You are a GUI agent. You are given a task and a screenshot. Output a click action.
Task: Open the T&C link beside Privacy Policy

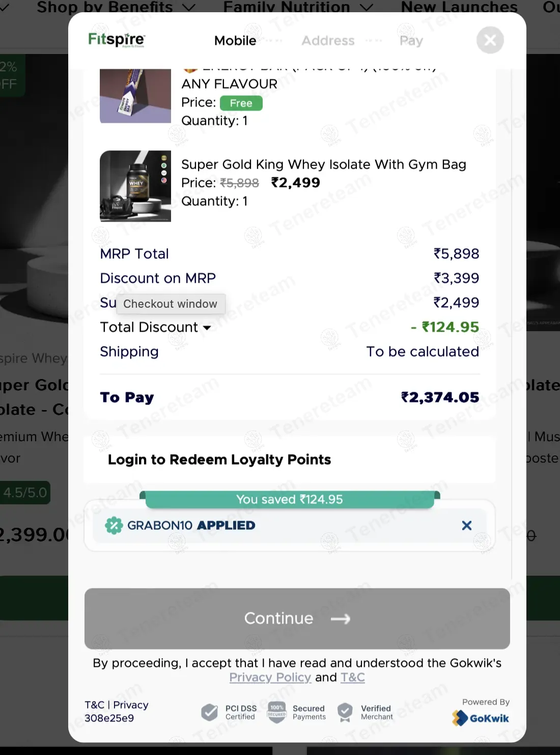[352, 677]
